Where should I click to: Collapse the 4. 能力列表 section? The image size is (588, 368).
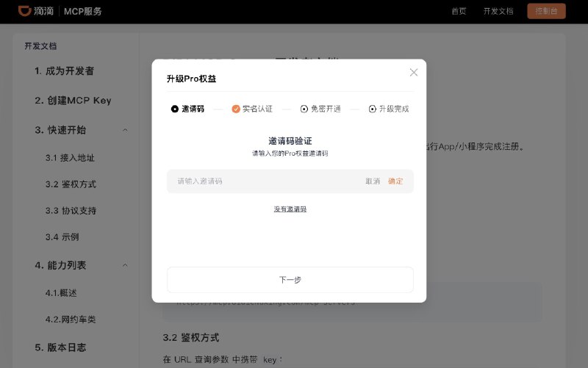click(x=125, y=265)
